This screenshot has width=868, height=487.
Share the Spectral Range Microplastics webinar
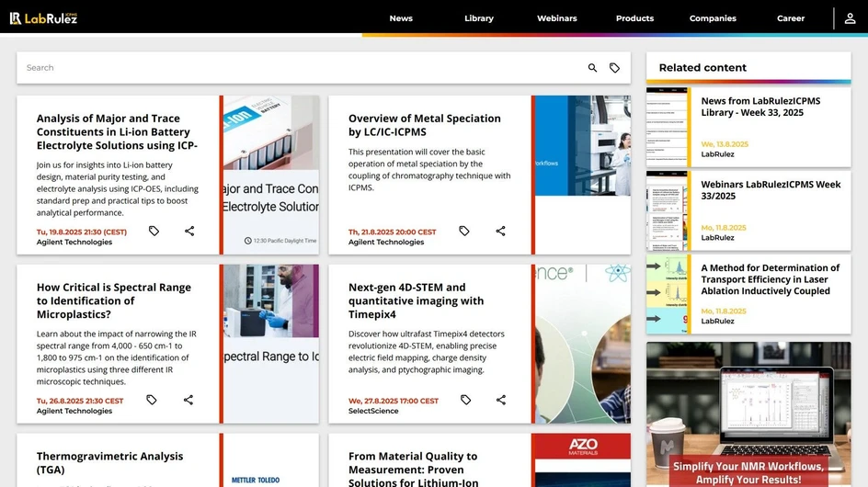188,400
